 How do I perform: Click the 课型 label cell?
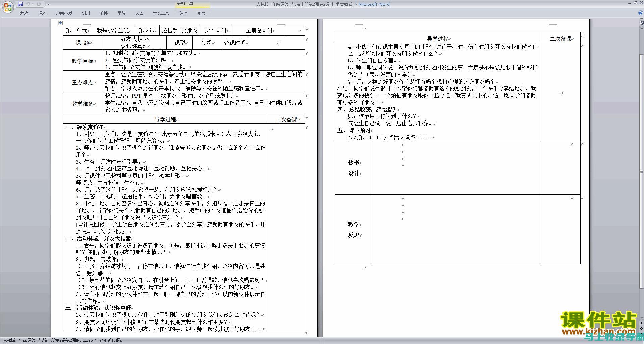pos(180,43)
